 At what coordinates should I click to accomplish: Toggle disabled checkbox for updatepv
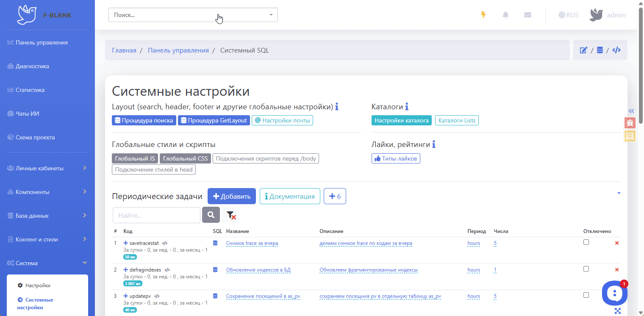586,295
